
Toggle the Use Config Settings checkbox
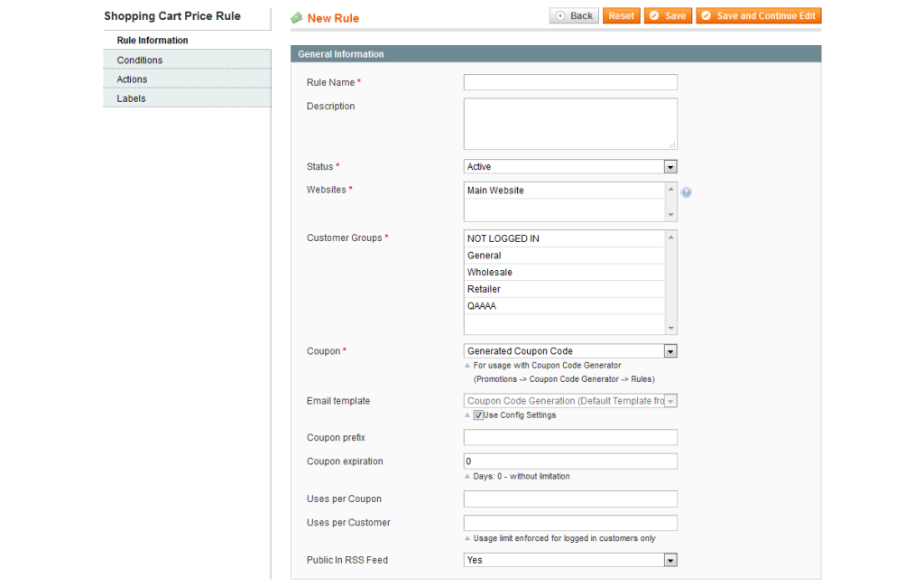(x=478, y=415)
